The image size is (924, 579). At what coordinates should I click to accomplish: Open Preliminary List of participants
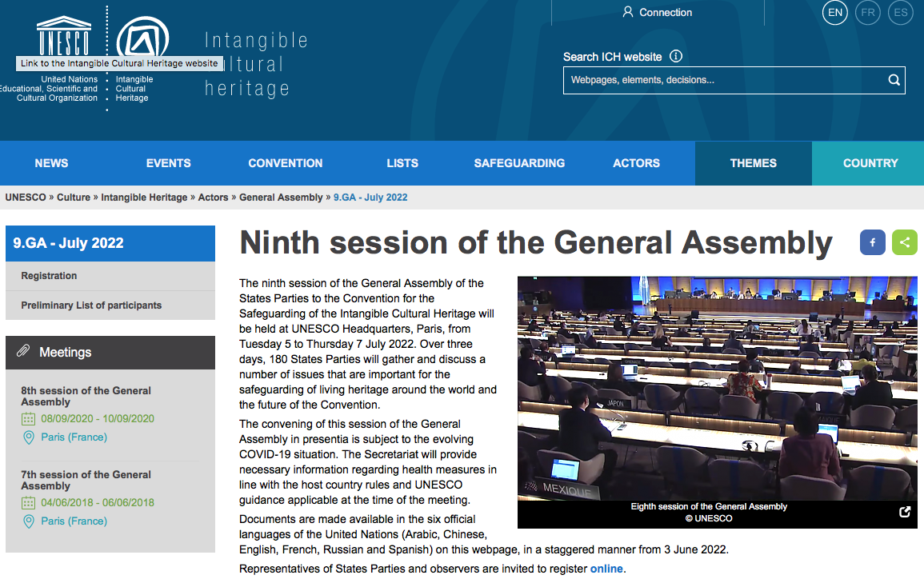[x=110, y=305]
